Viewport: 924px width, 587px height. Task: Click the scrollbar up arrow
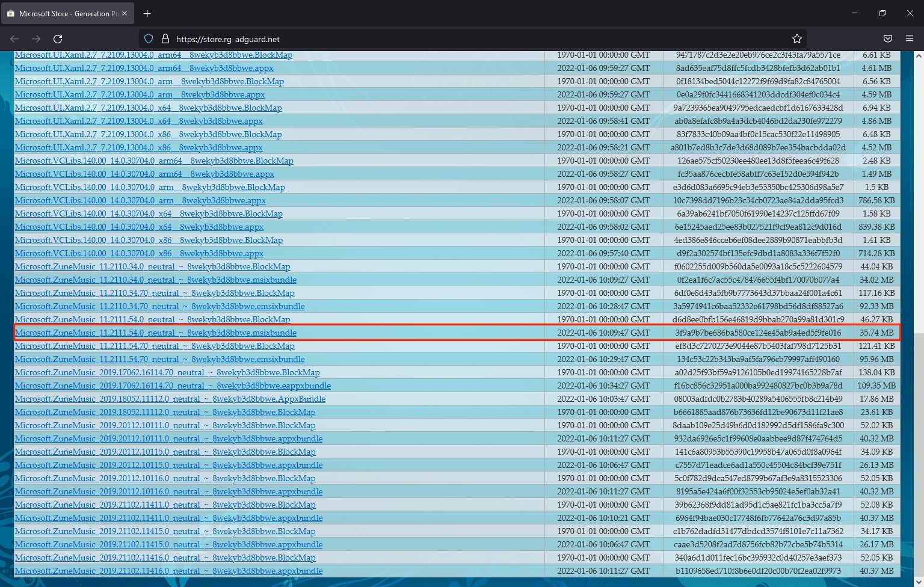coord(918,55)
